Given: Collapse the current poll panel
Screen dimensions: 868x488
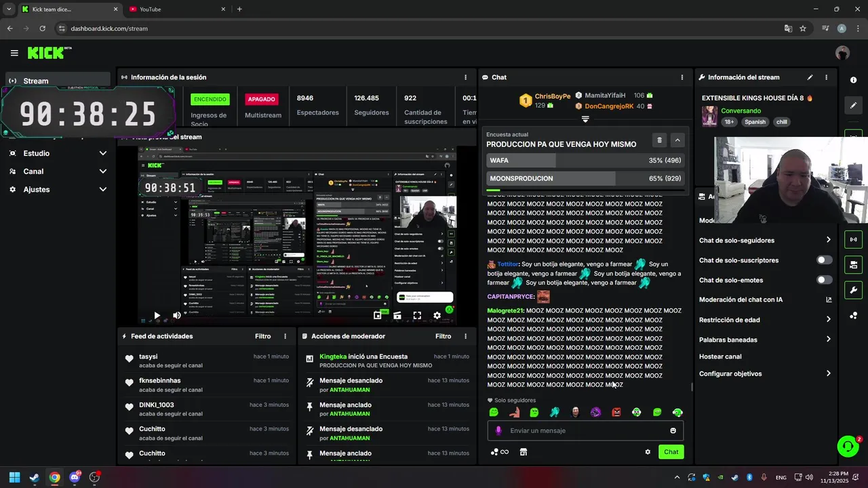Looking at the screenshot, I should pyautogui.click(x=677, y=140).
